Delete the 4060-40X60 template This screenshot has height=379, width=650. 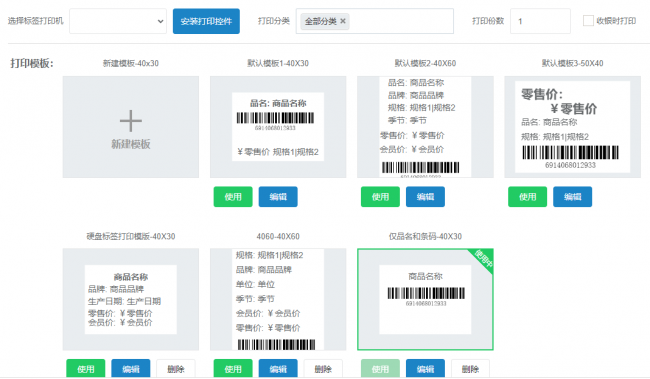pos(323,369)
